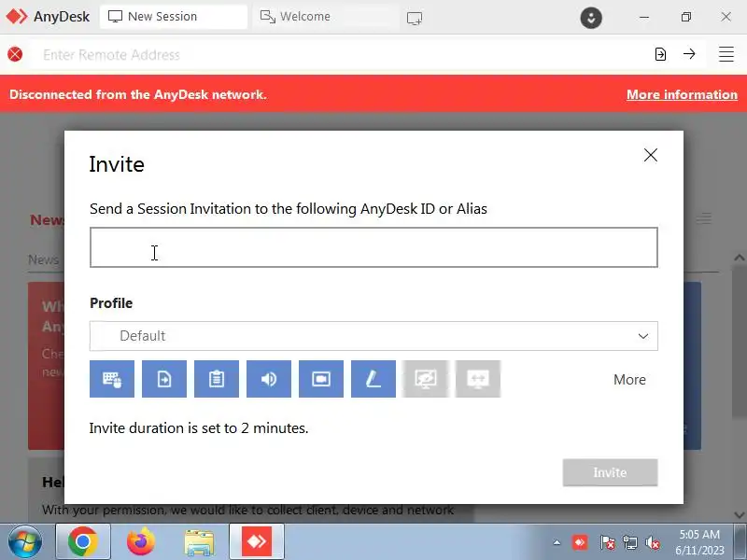Click scroll down arrow on AnyDesk scrollbar

coord(739,515)
